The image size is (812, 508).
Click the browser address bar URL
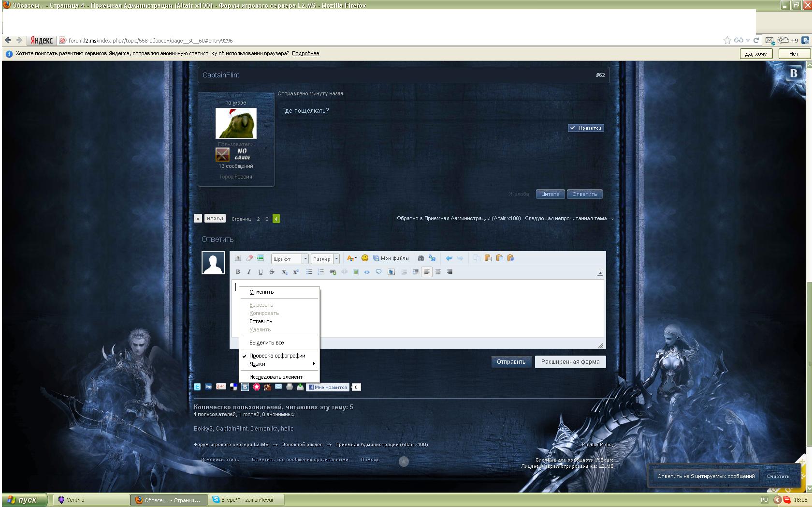click(150, 41)
